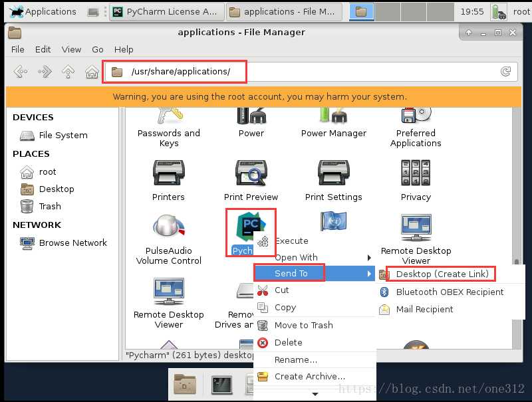Open the Passwords and Keys launcher
532x402 pixels.
(169, 128)
